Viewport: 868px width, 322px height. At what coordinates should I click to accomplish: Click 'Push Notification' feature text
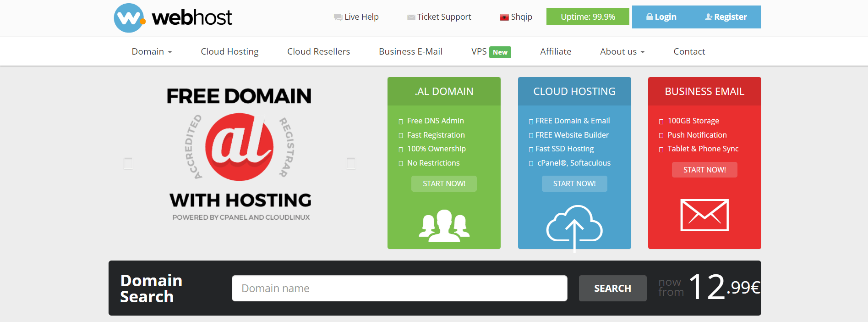click(697, 135)
